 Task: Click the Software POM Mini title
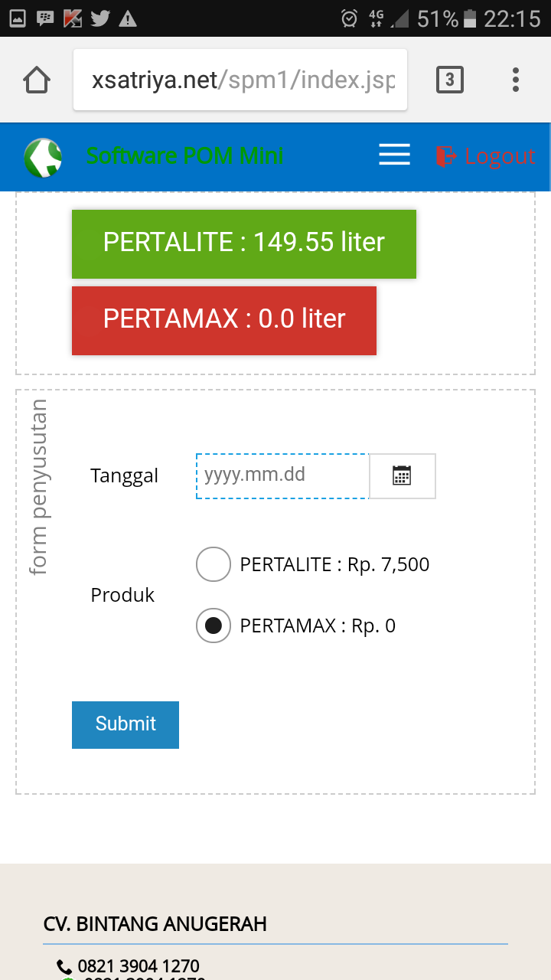point(184,155)
